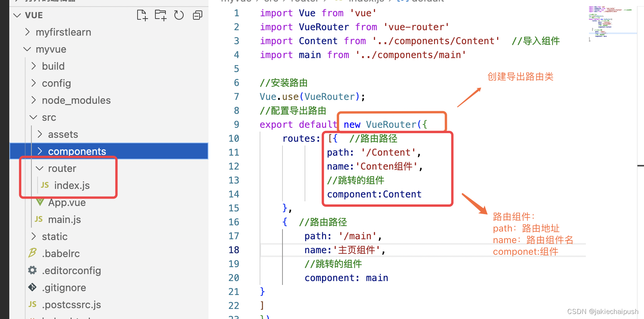Collapse the src folder
This screenshot has height=319, width=644.
(33, 117)
